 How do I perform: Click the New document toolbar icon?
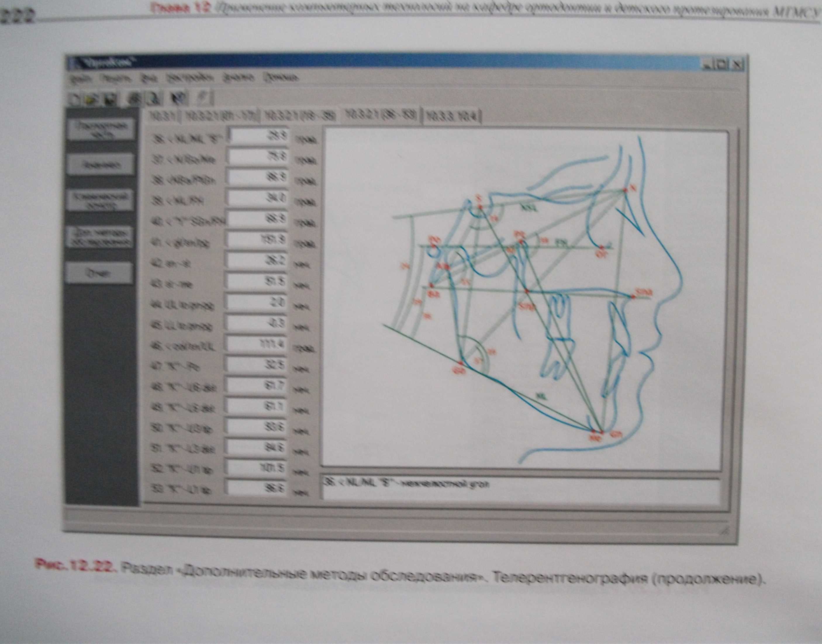click(75, 99)
